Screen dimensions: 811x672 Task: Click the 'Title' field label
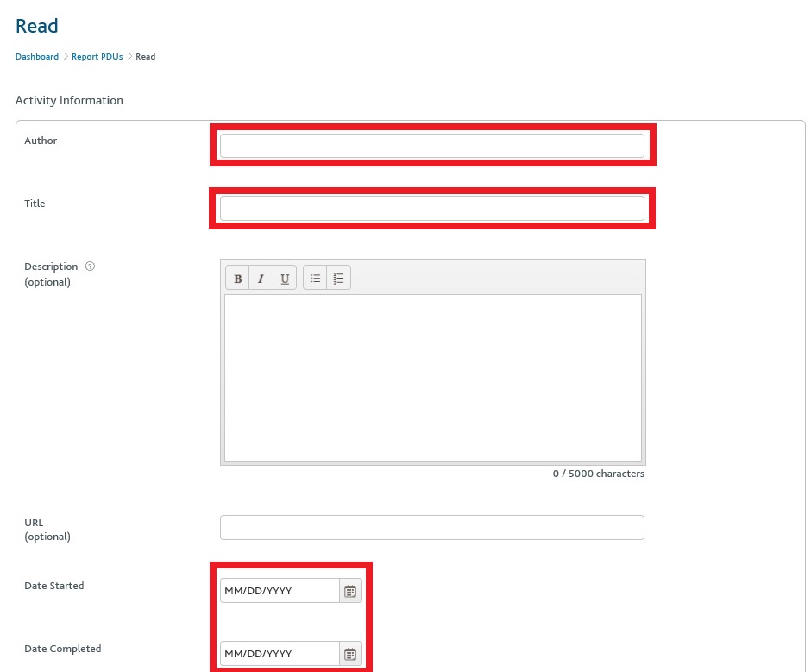[x=35, y=204]
